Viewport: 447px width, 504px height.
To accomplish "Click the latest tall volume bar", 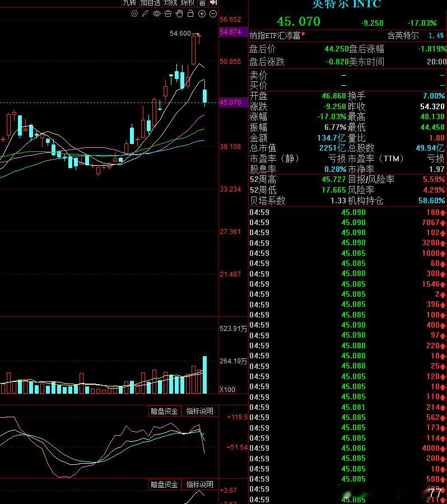I will pyautogui.click(x=204, y=375).
